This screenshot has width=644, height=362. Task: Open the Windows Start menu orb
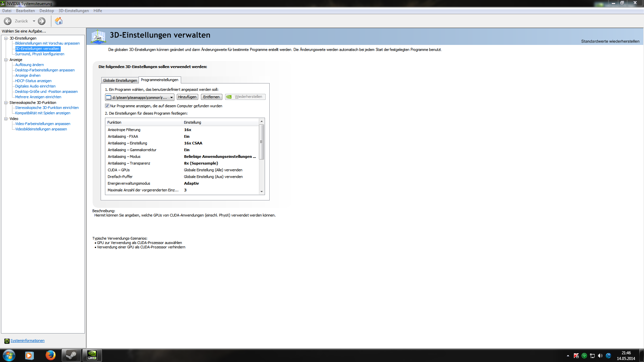pos(9,355)
